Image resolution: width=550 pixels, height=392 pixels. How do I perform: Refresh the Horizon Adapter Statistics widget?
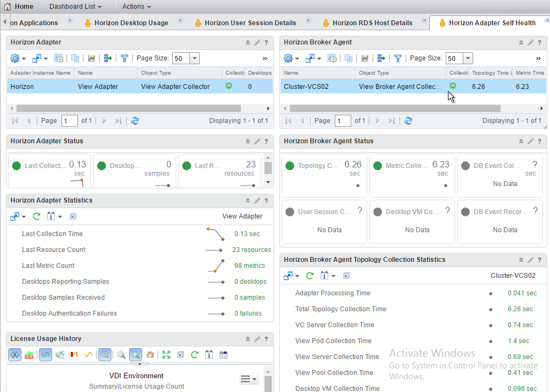36,216
